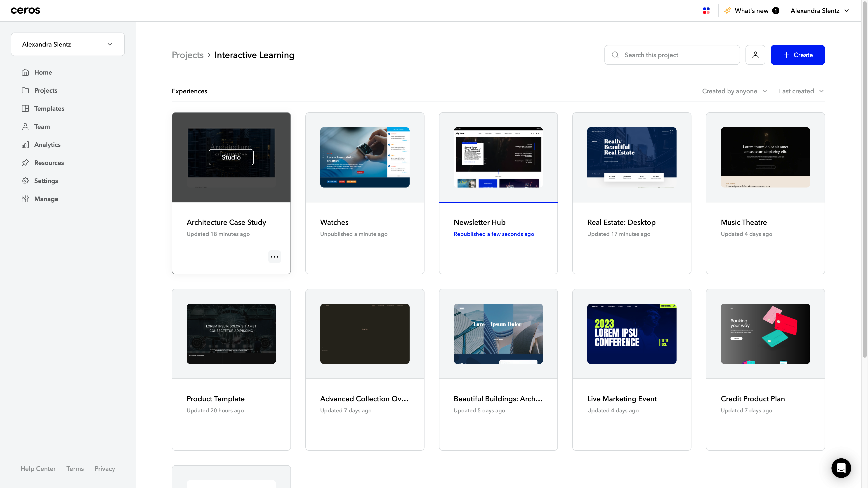Open the Credit Product Plan thumbnail
Viewport: 868px width, 488px height.
[765, 334]
